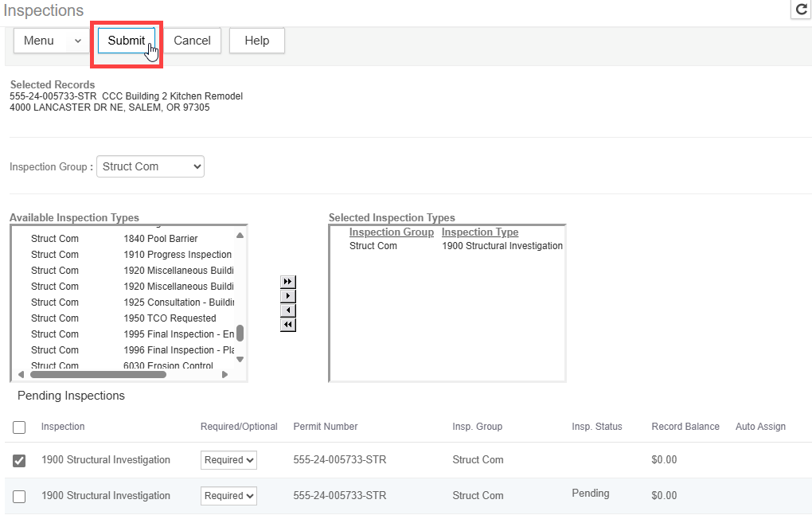
Task: Click the horizontal scrollbar of available types
Action: (x=97, y=374)
